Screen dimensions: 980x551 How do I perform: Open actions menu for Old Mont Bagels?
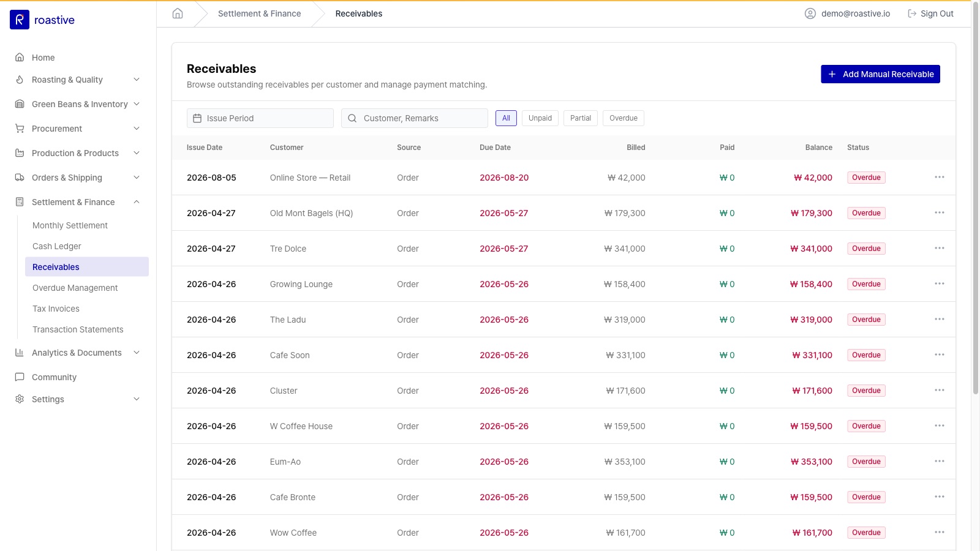(x=940, y=212)
